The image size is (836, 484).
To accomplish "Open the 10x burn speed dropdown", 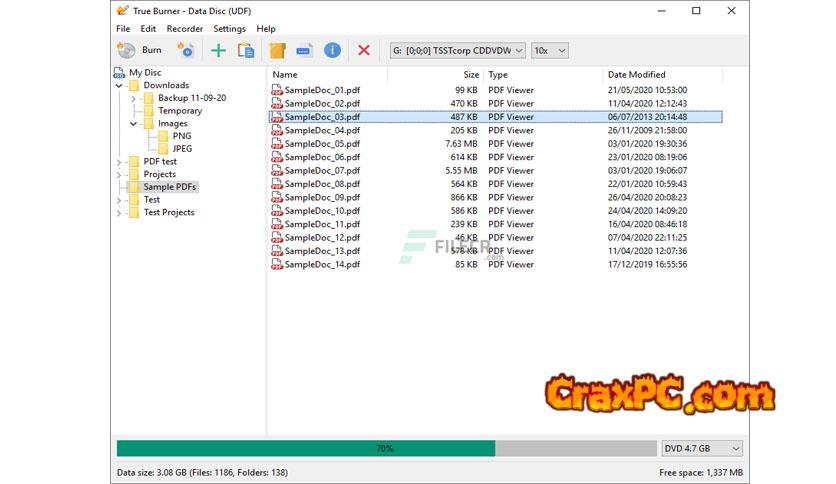I will click(x=549, y=50).
